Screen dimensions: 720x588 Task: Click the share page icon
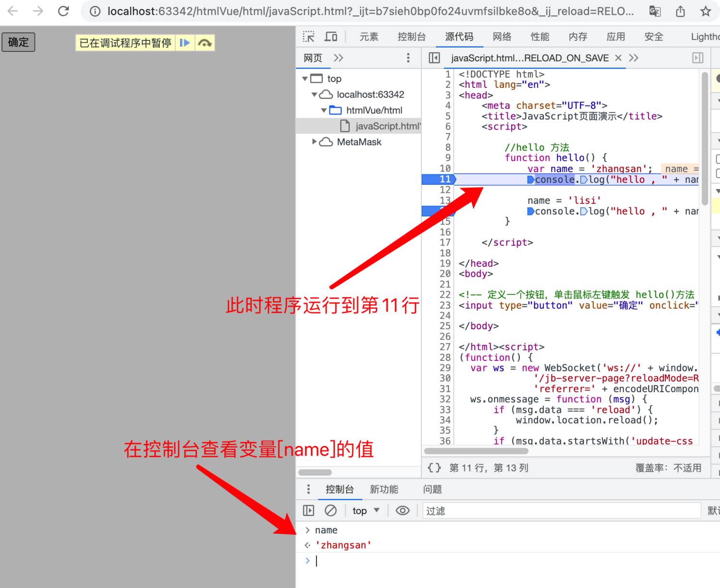(x=681, y=11)
